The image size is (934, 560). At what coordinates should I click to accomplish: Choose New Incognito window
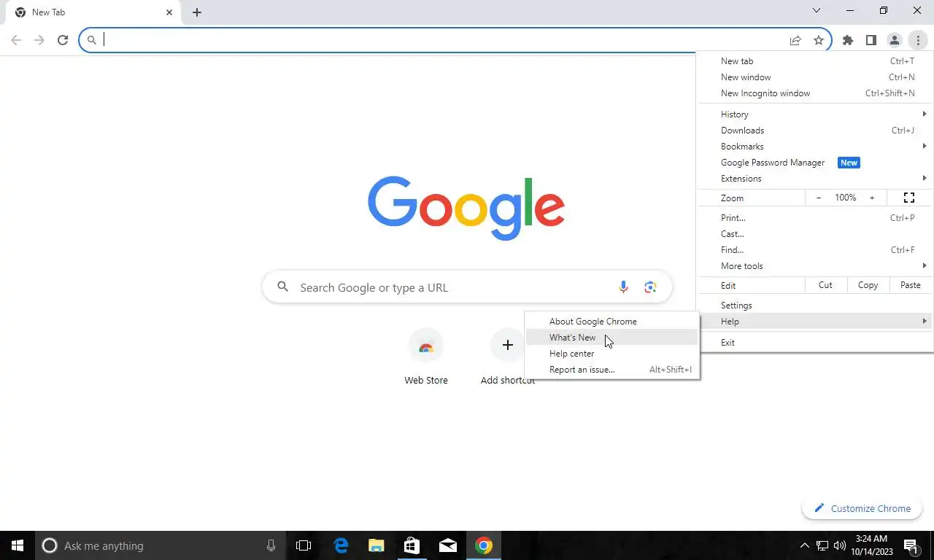(x=814, y=93)
